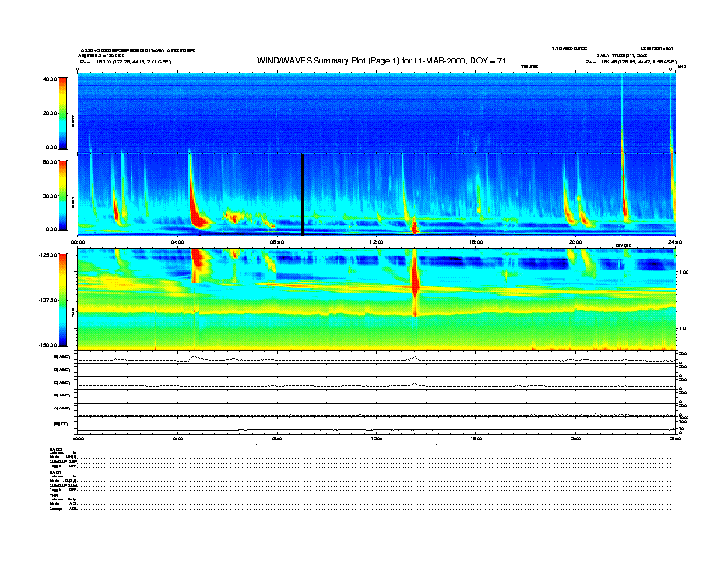728x563 pixels.
Task: Click the 40.00 label on the RAD2 color scale
Action: [50, 79]
